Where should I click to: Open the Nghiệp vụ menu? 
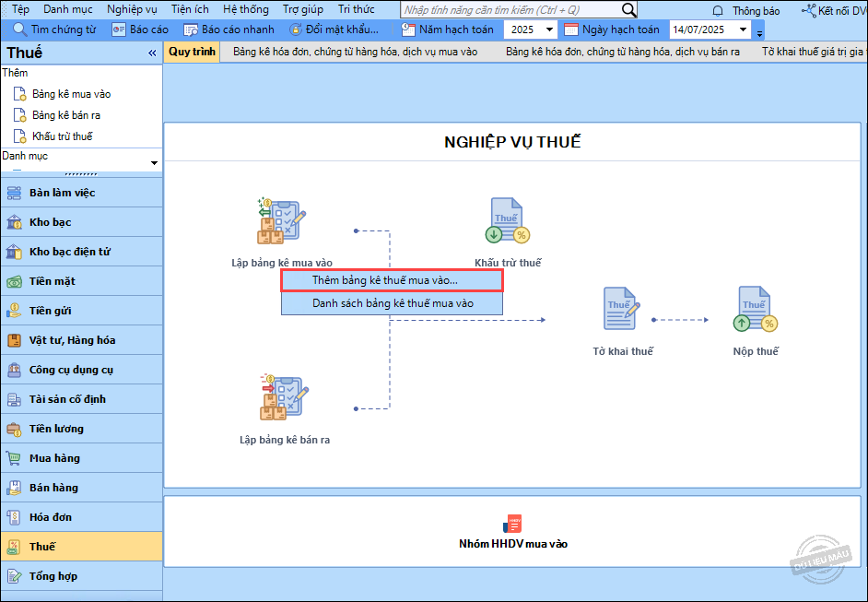[133, 9]
